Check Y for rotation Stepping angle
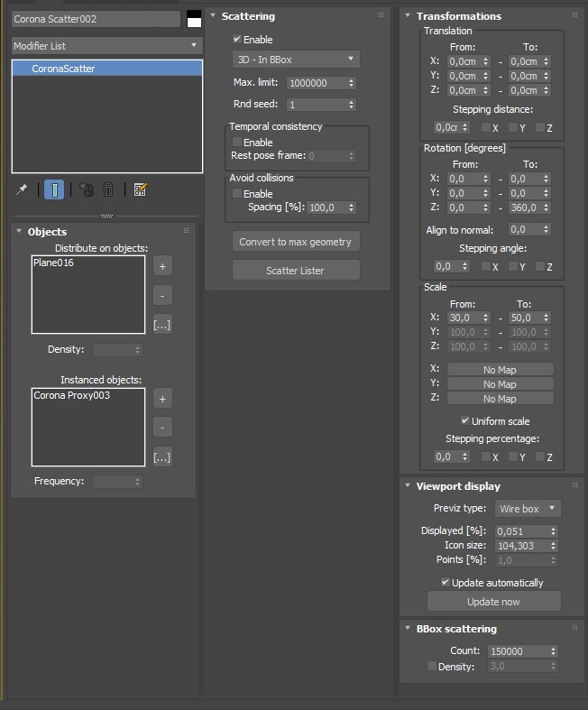Screen dimensions: 588x710 (x=513, y=266)
